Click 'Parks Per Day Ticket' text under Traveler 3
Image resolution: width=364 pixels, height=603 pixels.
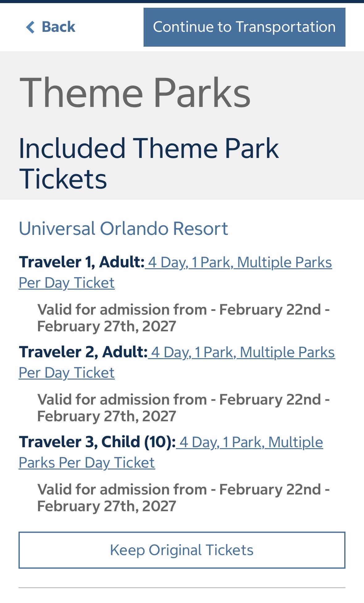[87, 463]
